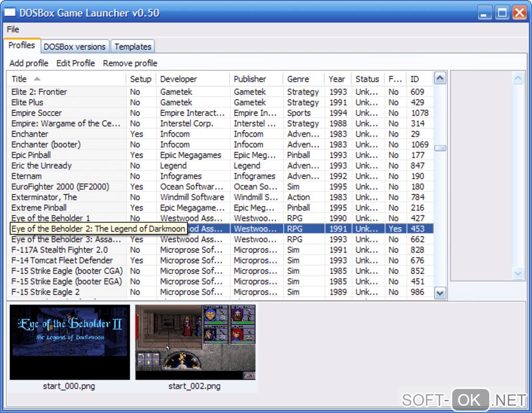
Task: Click Remove profile
Action: [130, 63]
